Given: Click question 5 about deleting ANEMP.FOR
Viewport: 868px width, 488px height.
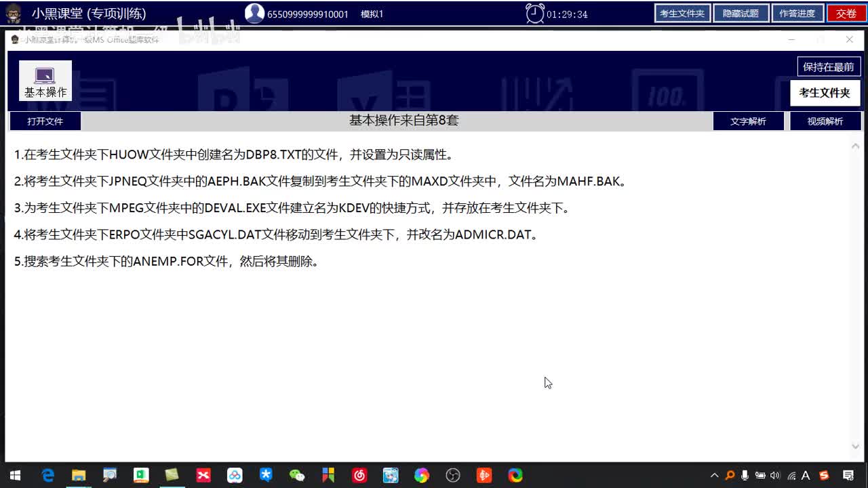Looking at the screenshot, I should (167, 262).
